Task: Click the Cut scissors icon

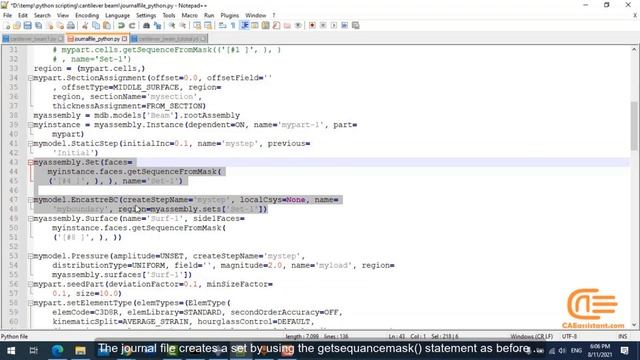Action: point(85,26)
